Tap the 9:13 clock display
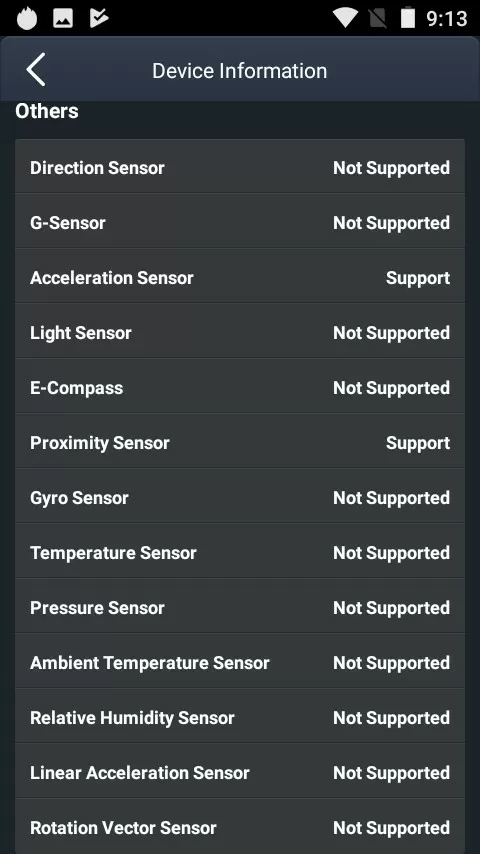Image resolution: width=480 pixels, height=854 pixels. [447, 19]
